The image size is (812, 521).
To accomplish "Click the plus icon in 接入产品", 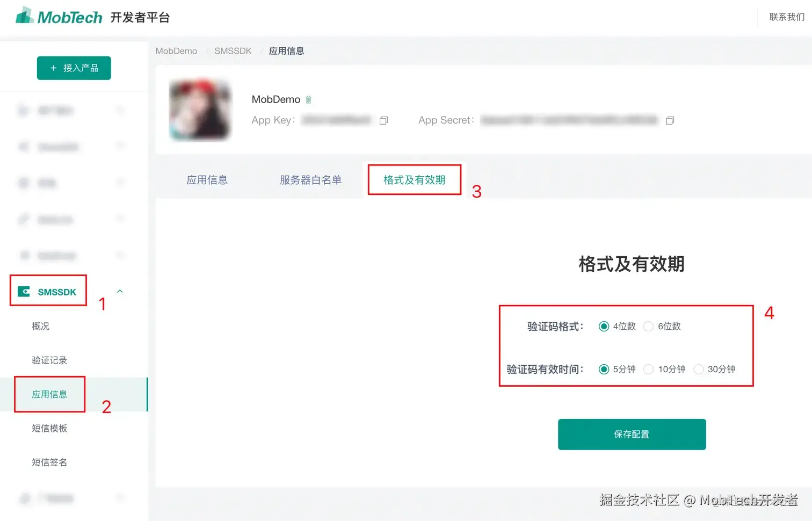I will [x=53, y=68].
